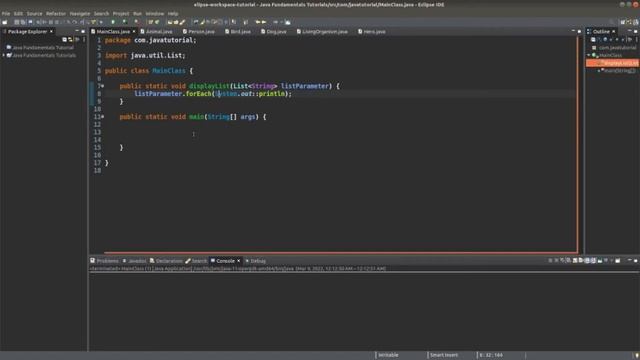Screen dimensions: 640x360
Task: Close the Outline view tab
Action: coord(613,31)
